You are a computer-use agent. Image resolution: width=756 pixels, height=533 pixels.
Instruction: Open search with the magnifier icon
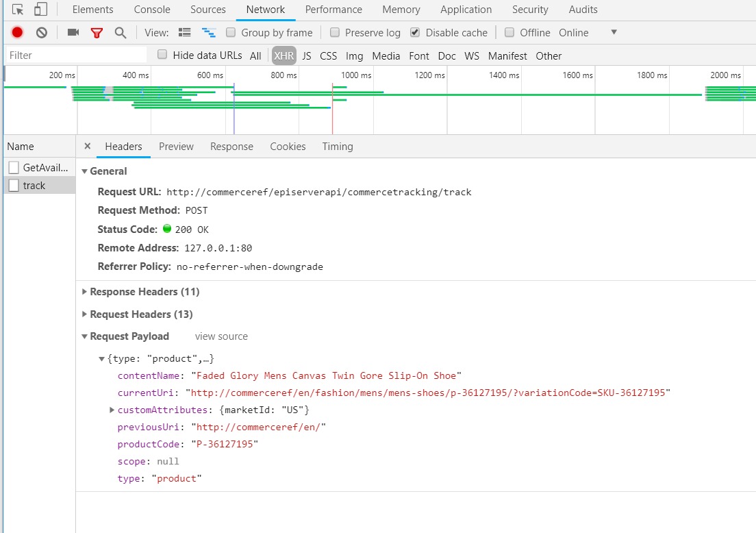(x=121, y=32)
